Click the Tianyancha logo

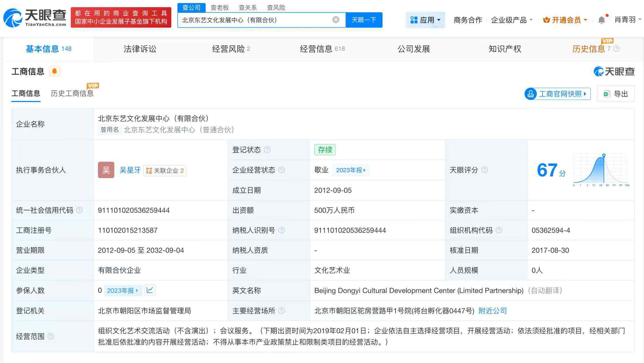pos(34,17)
